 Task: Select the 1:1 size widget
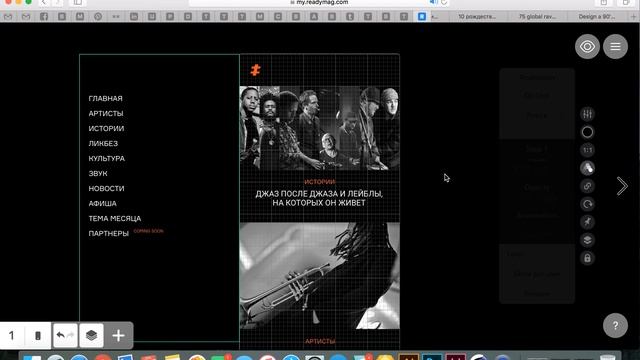[x=587, y=150]
